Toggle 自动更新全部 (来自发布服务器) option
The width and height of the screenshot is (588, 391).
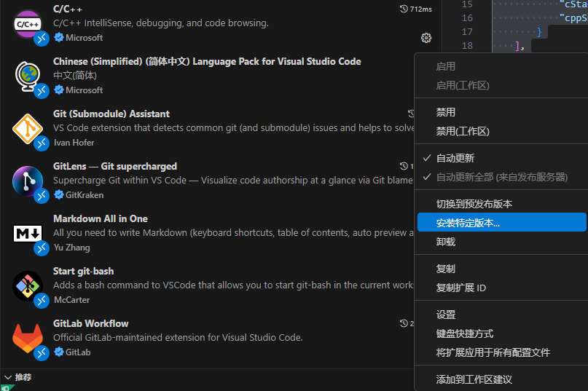click(x=501, y=177)
